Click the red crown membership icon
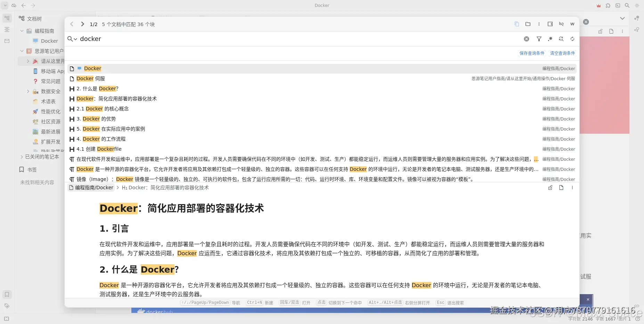Screen dimensions: 644x324 point(598,5)
